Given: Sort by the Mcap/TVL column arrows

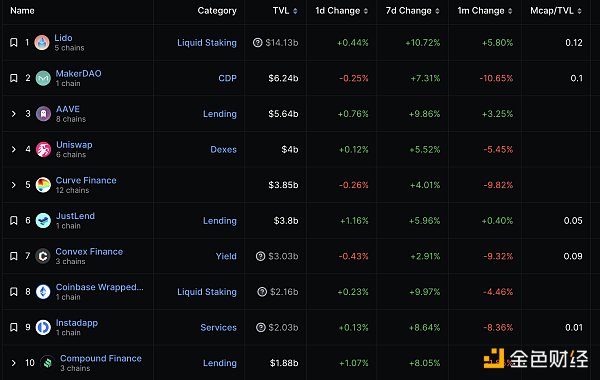Looking at the screenshot, I should (x=579, y=11).
